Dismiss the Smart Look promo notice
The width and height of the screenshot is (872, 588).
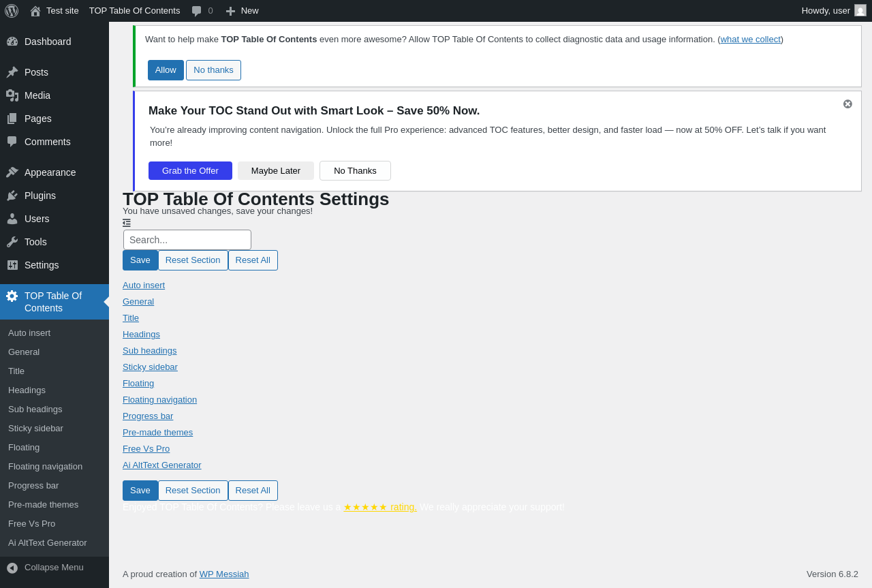pyautogui.click(x=847, y=104)
